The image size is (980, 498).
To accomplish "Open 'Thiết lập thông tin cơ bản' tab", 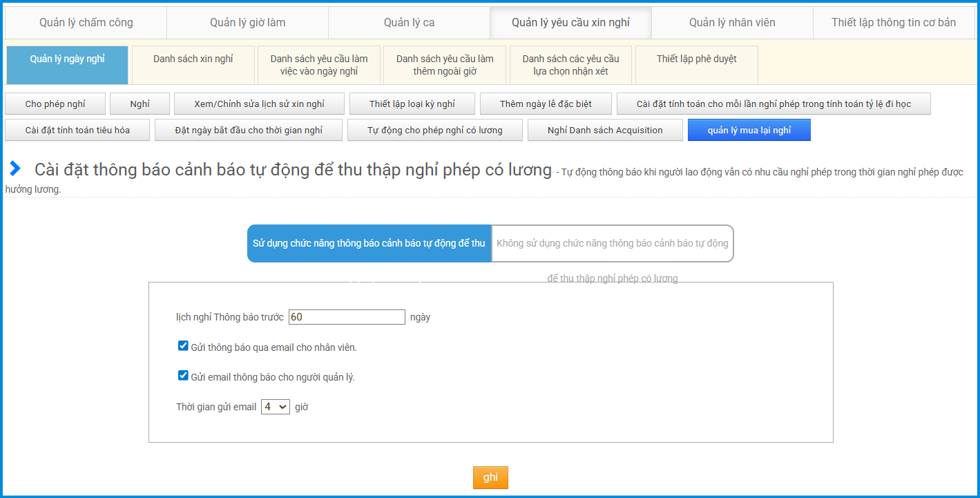I will 894,23.
